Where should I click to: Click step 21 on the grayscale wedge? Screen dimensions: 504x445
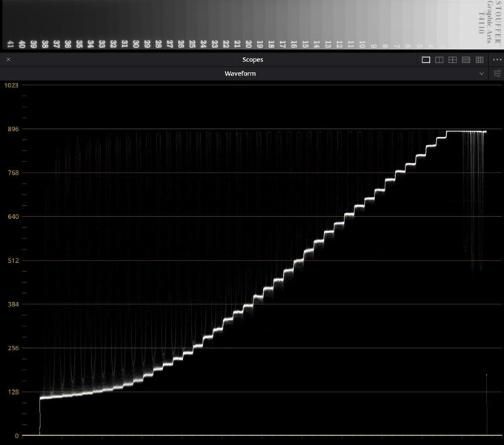(237, 44)
